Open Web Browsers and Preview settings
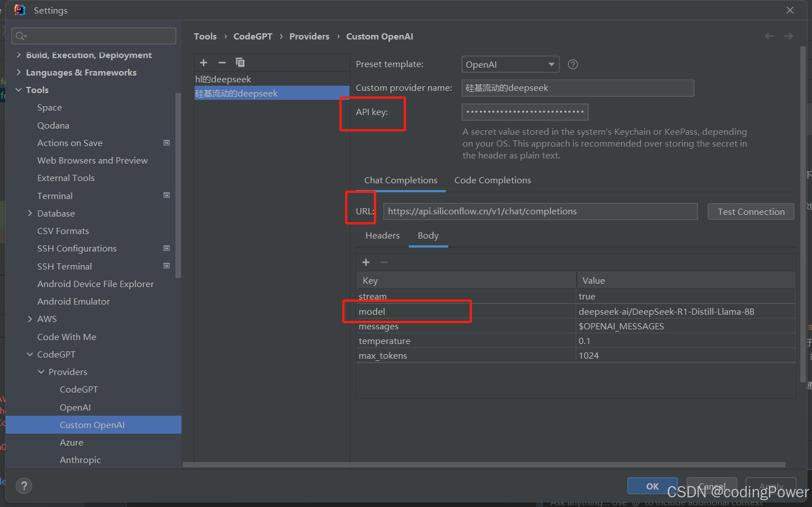 coord(92,160)
